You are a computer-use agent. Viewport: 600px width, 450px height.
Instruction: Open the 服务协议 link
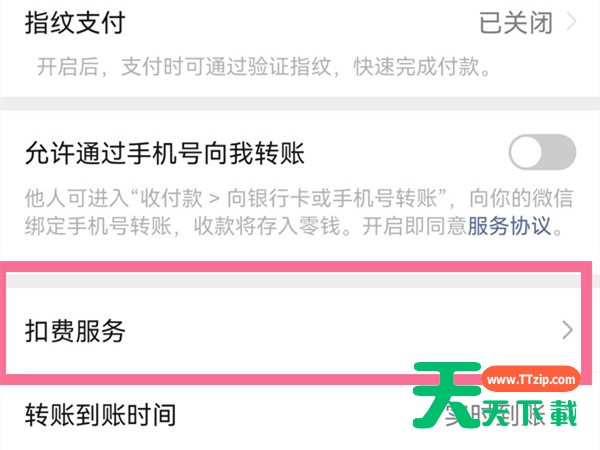coord(509,226)
